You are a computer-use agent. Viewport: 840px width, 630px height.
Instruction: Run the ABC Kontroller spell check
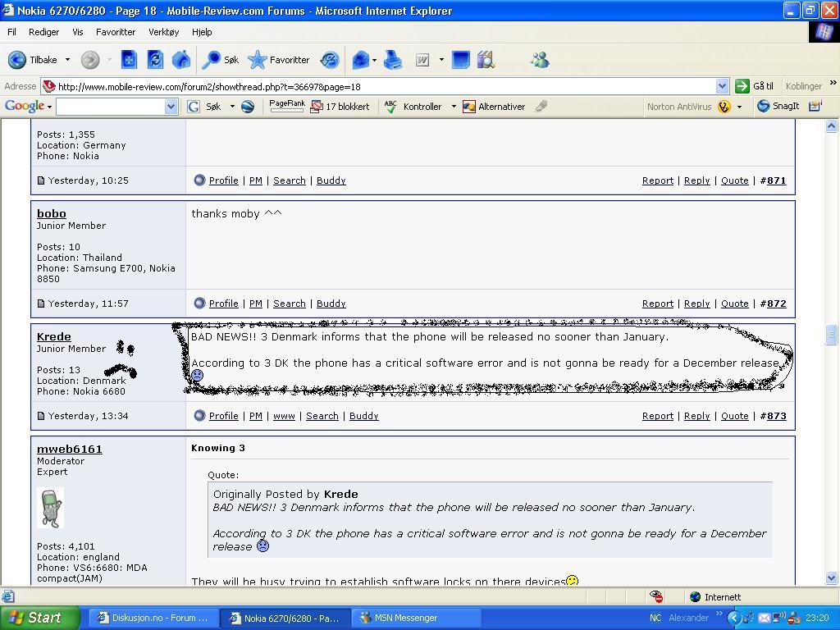[x=413, y=107]
